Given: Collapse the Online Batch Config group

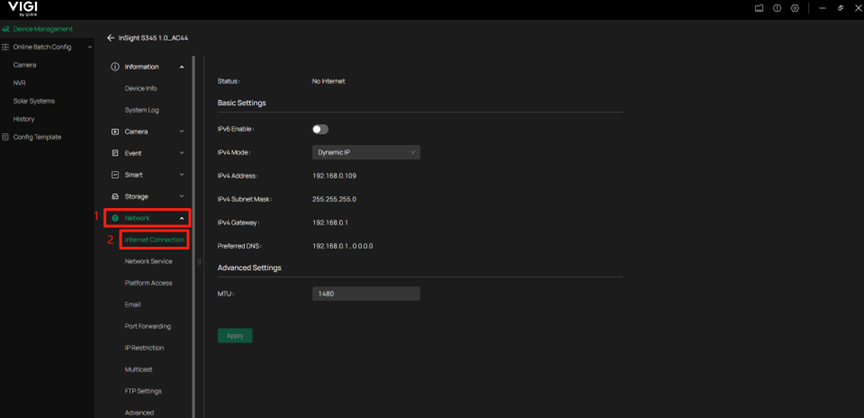Looking at the screenshot, I should (90, 47).
